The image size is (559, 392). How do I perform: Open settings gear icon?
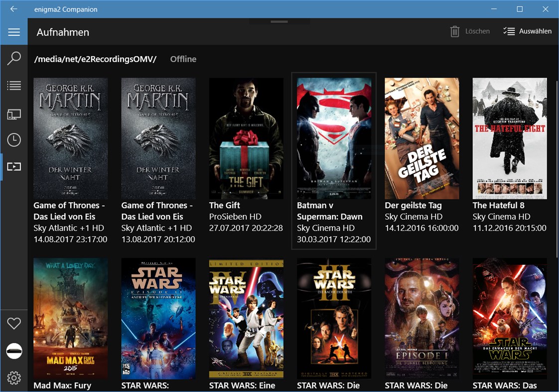[14, 378]
